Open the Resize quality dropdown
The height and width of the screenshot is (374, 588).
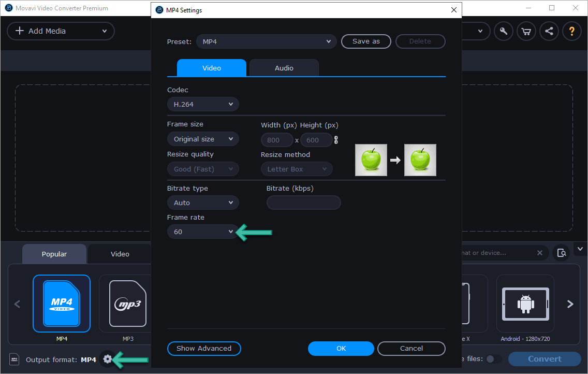[x=203, y=169]
